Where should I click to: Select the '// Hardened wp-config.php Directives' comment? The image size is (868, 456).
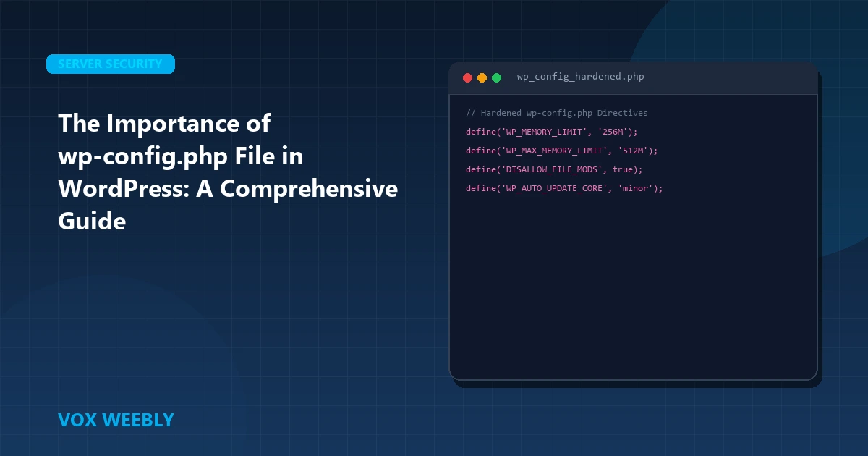coord(557,113)
